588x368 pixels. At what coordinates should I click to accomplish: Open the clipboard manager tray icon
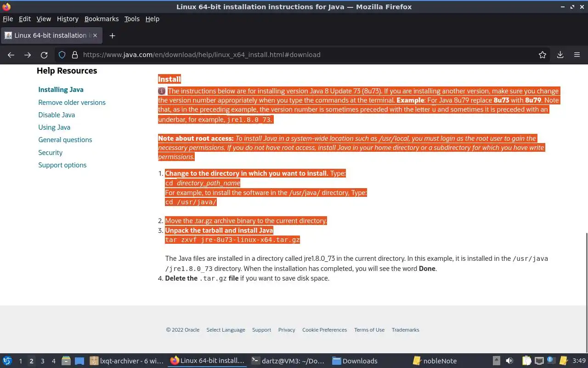[x=527, y=361]
